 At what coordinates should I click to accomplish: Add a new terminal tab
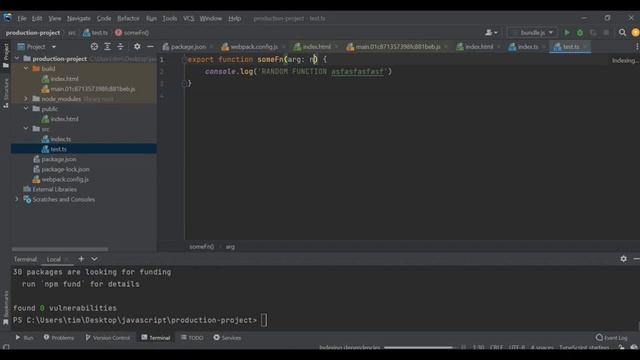point(81,259)
